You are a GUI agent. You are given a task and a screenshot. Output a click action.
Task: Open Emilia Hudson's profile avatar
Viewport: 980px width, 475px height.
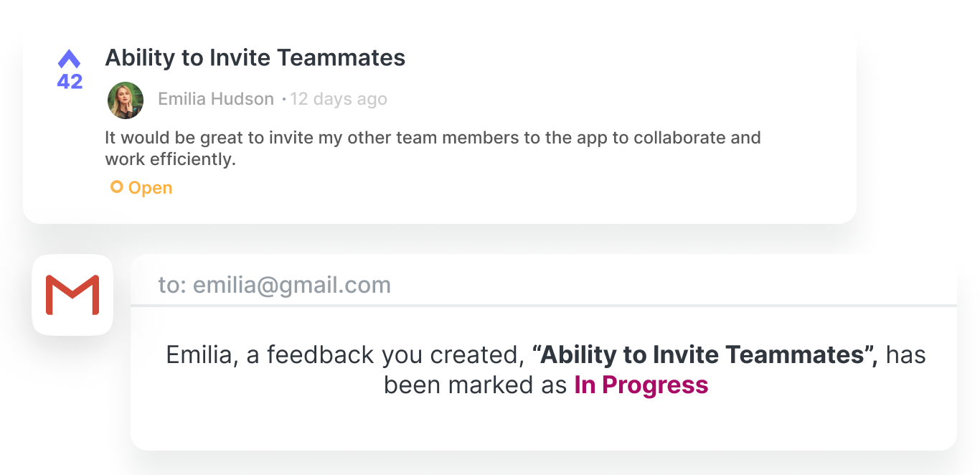(x=126, y=100)
